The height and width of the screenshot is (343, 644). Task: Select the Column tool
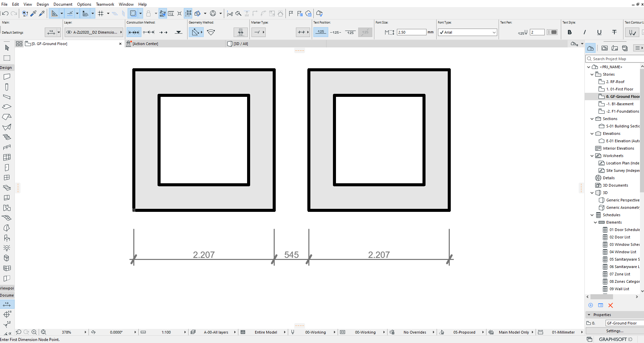coord(7,87)
